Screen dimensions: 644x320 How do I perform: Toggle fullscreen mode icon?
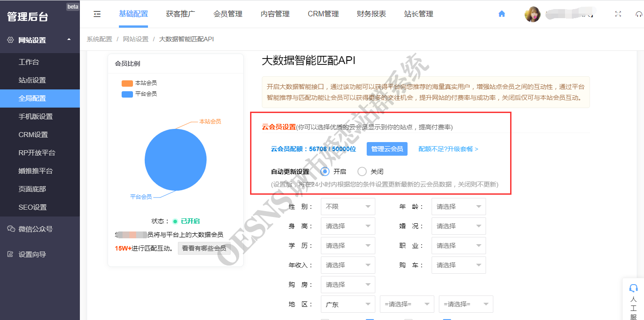coord(618,14)
